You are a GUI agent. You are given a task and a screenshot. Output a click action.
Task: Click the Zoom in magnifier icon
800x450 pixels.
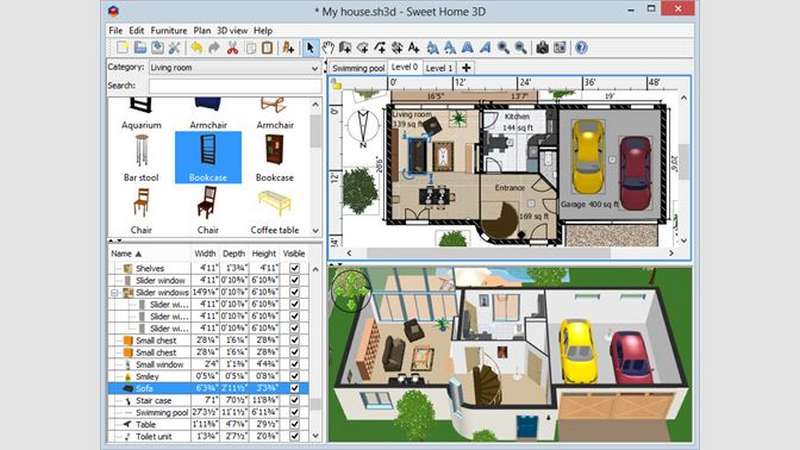pyautogui.click(x=504, y=48)
